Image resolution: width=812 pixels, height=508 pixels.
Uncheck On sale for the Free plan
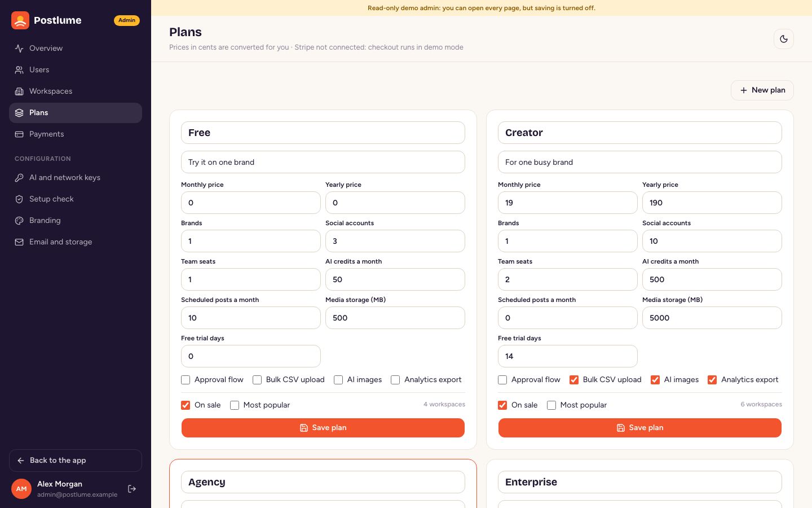(x=186, y=405)
